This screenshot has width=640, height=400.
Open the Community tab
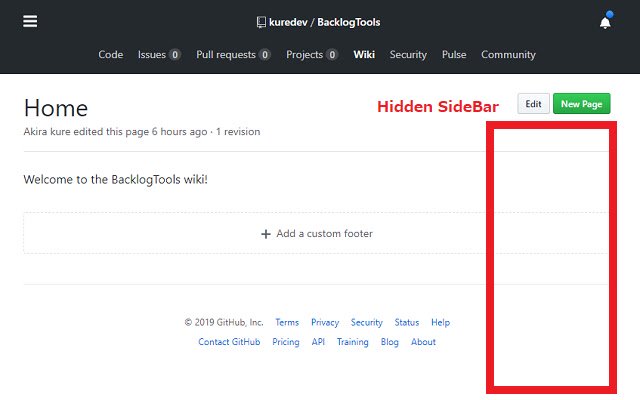pyautogui.click(x=508, y=55)
